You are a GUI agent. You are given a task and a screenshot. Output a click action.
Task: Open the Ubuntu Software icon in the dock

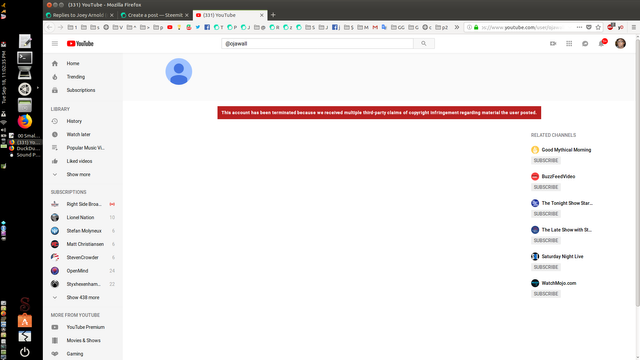click(x=24, y=321)
